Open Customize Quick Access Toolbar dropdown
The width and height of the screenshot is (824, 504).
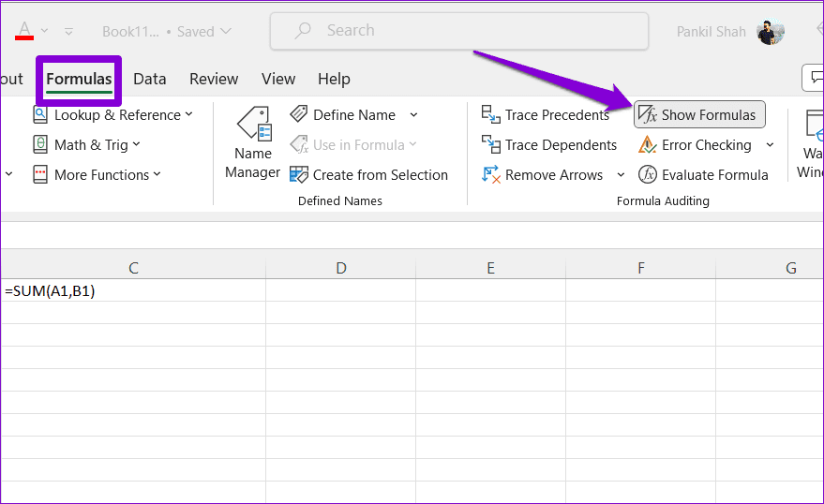coord(68,32)
